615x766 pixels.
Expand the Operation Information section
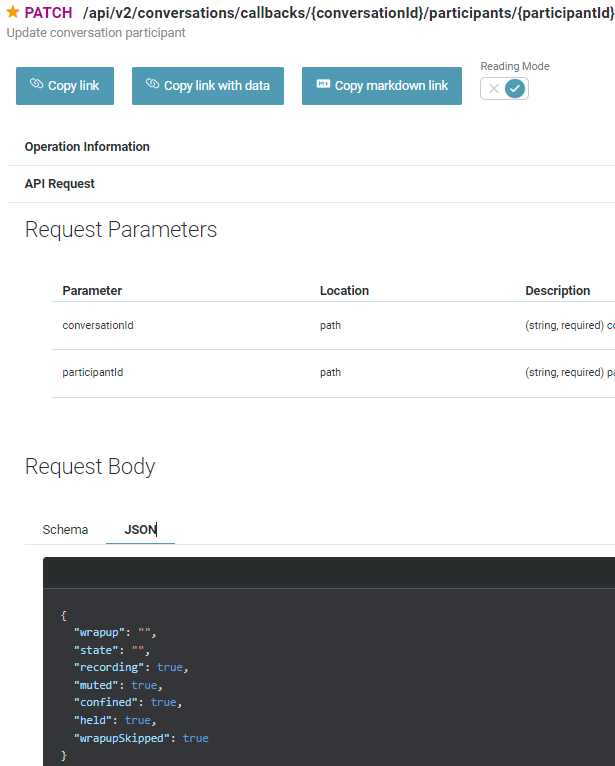coord(87,147)
